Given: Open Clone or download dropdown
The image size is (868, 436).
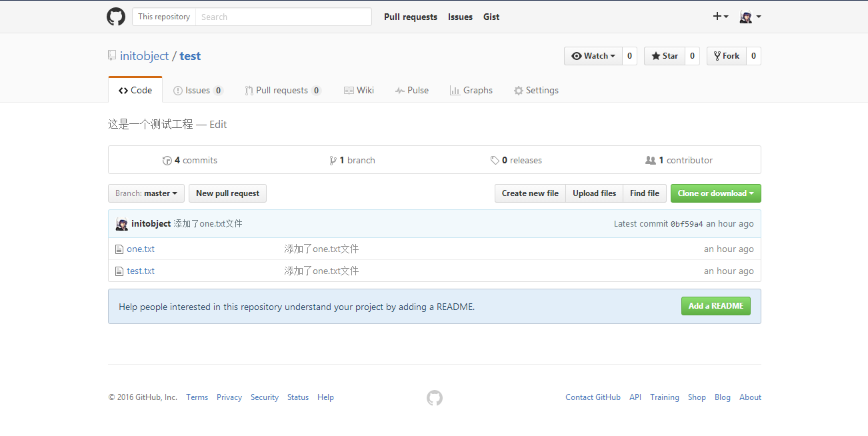Looking at the screenshot, I should coord(716,193).
